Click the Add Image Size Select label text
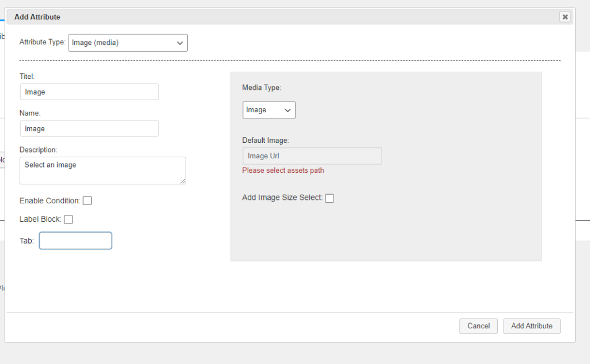 [x=282, y=198]
